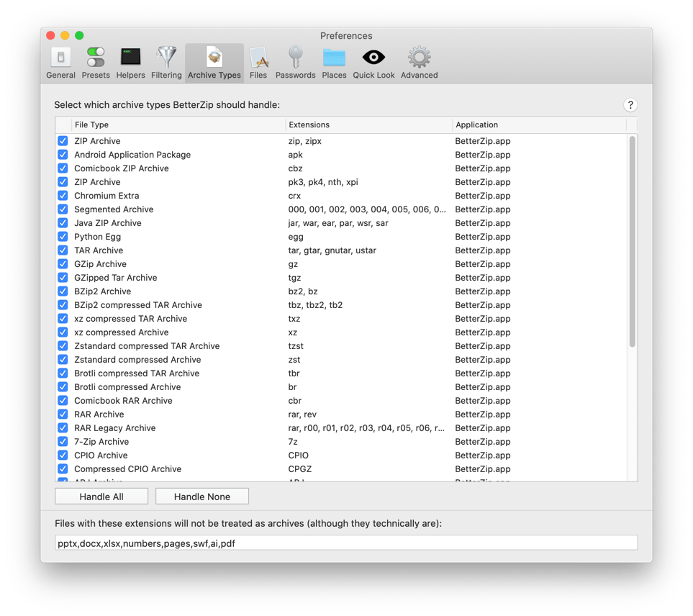Screen dimensions: 693x616
Task: Open the Quick Look eye icon
Action: 373,58
